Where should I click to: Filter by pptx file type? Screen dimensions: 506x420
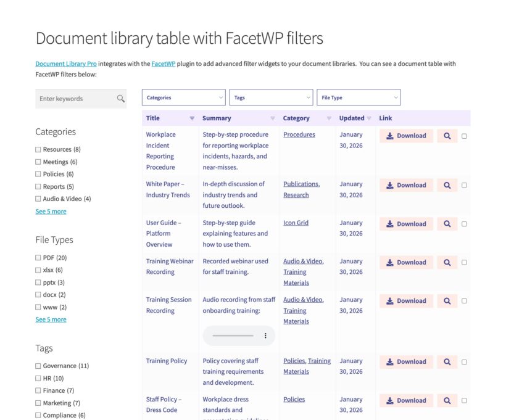38,282
